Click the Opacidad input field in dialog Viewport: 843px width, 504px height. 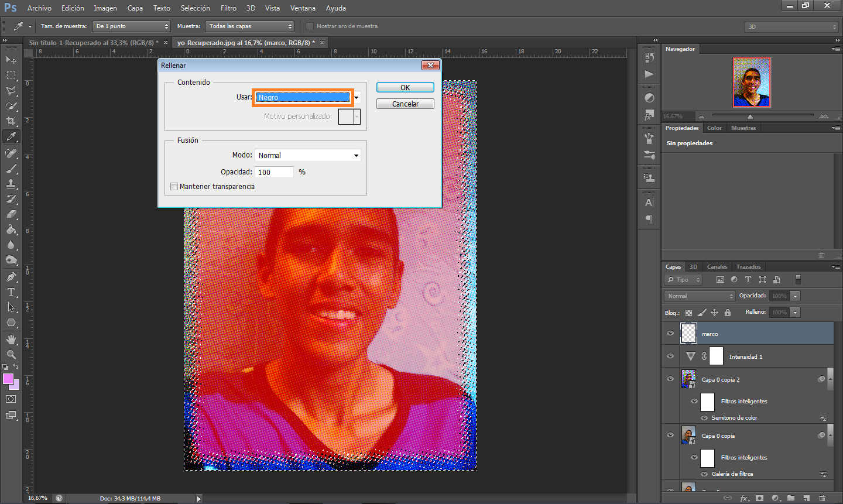(274, 172)
